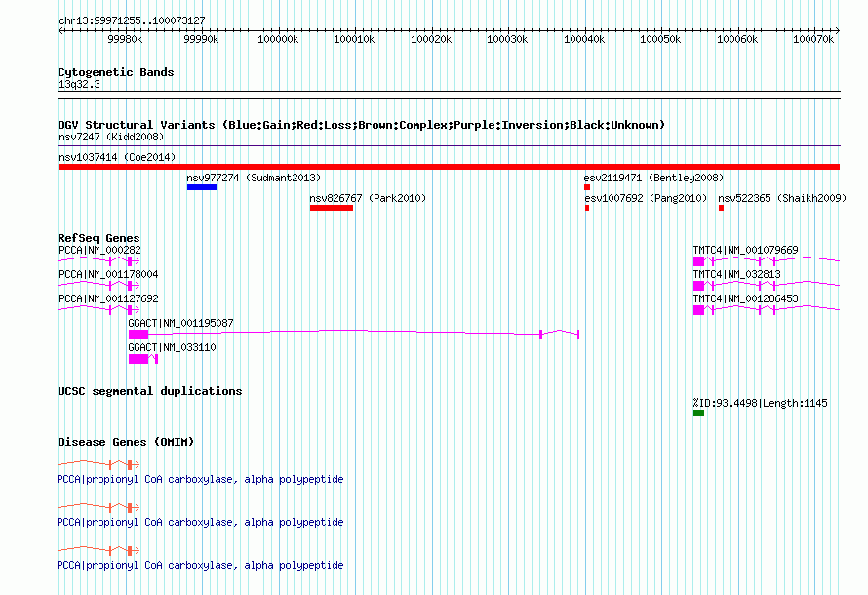
Task: Click the GGACT NM_033110 magenta exon block
Action: pos(138,359)
